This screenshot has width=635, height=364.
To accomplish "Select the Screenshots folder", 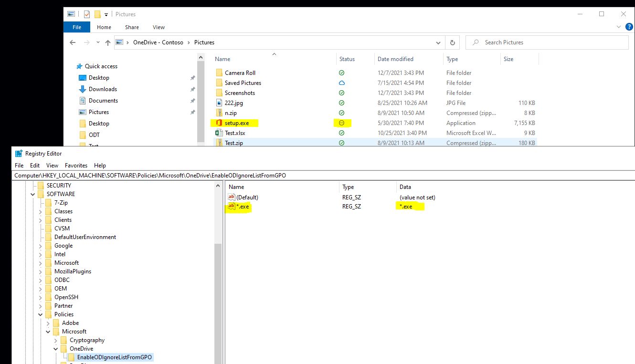I will 240,93.
